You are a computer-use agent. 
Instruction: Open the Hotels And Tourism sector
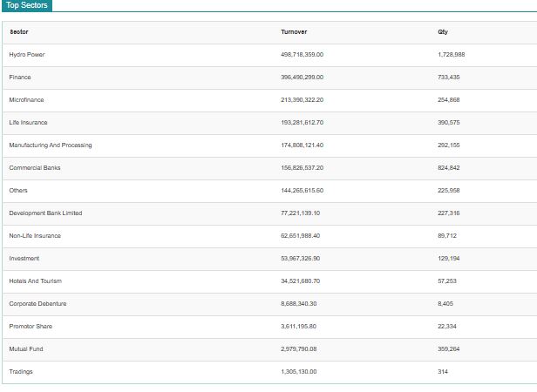coord(35,281)
